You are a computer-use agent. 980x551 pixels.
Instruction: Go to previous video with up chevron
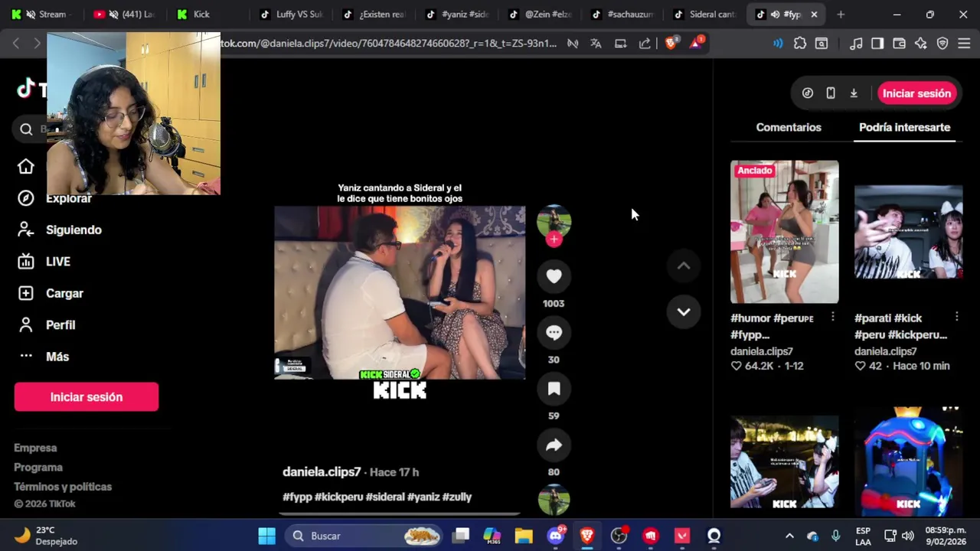pos(684,266)
